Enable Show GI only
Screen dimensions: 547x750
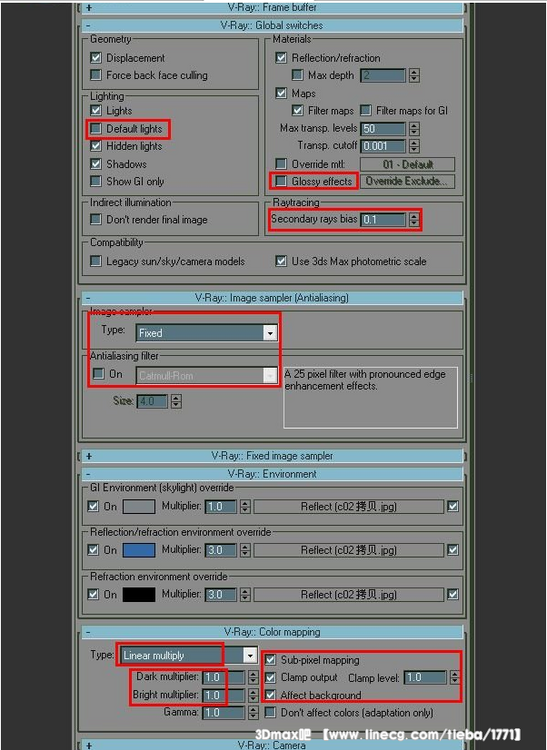click(96, 181)
